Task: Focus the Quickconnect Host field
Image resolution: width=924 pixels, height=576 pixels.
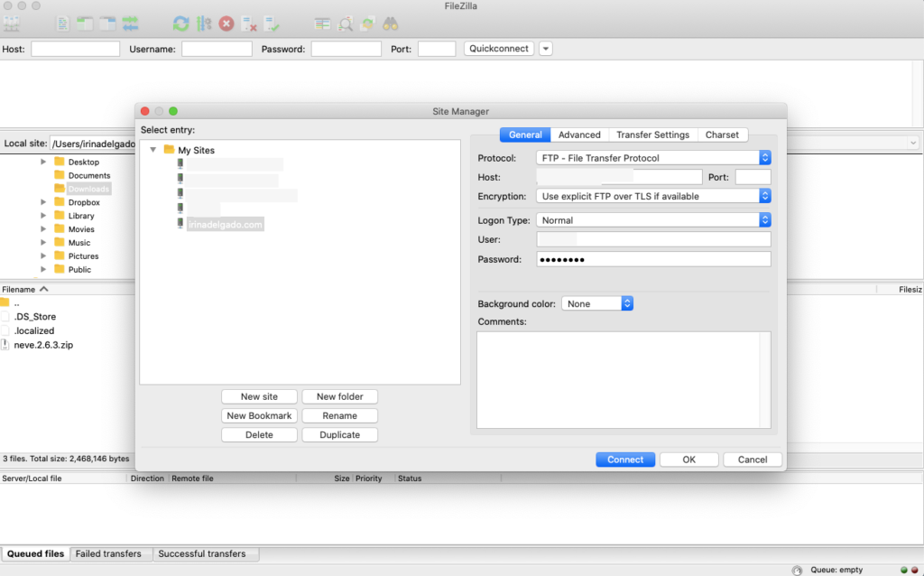Action: click(x=76, y=49)
